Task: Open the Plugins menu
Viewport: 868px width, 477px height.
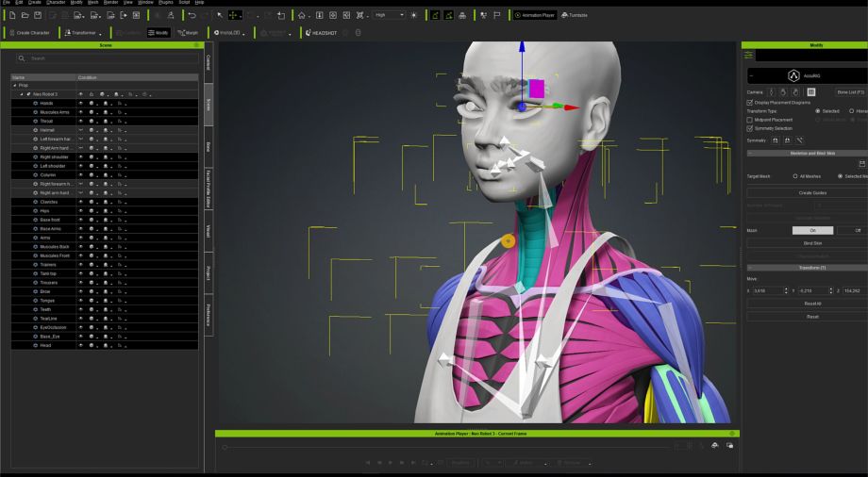Action: (165, 2)
